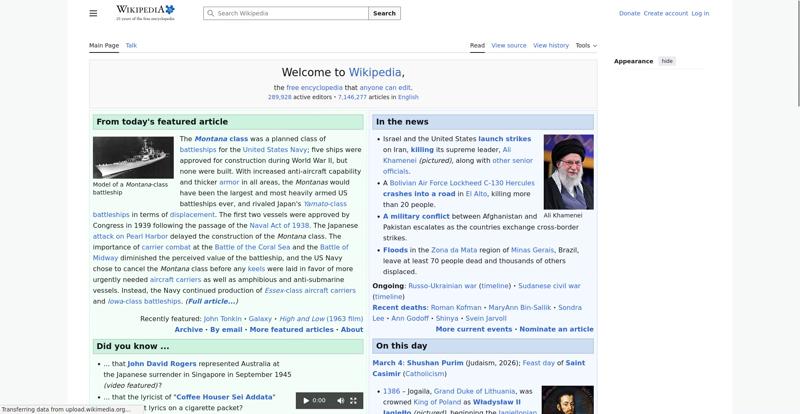The image size is (800, 414).
Task: Open the View history tab
Action: tap(551, 45)
